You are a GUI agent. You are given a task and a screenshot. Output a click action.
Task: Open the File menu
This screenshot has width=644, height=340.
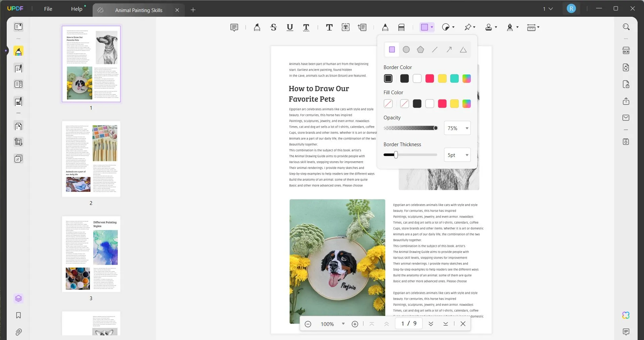[x=48, y=9]
